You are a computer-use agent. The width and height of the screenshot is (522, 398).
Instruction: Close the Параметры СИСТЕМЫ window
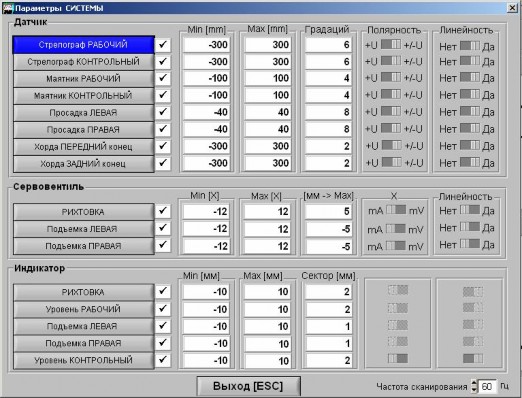click(x=512, y=7)
